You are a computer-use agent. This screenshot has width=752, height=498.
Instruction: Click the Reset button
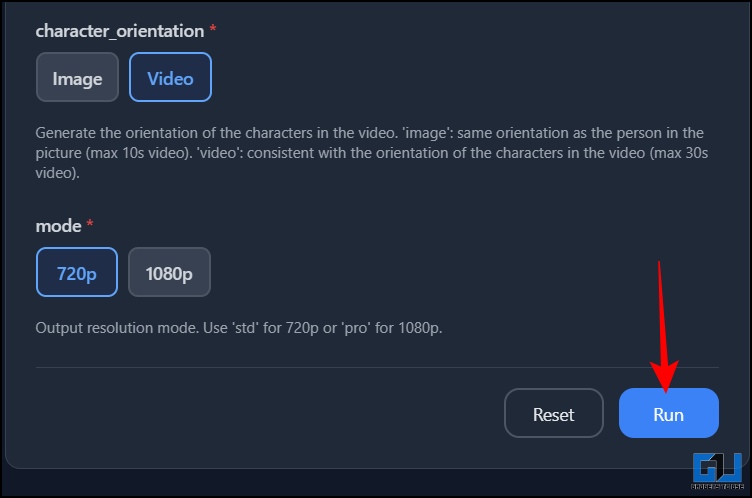point(553,413)
